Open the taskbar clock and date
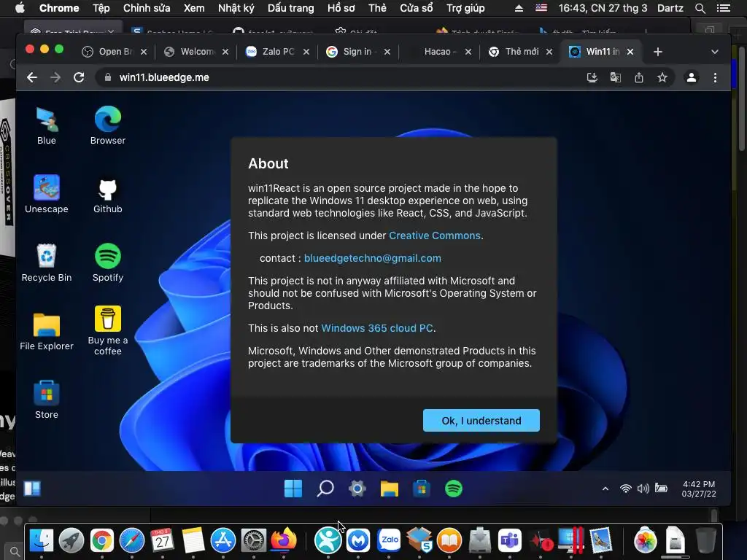This screenshot has height=560, width=747. pos(699,489)
